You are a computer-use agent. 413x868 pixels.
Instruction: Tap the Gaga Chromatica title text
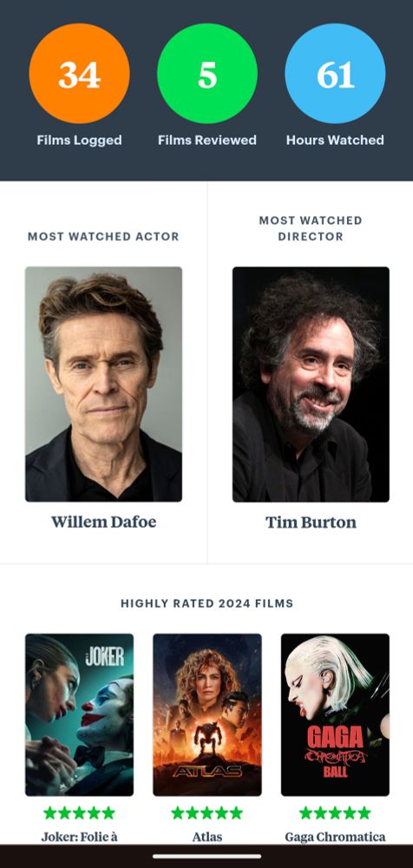[335, 837]
